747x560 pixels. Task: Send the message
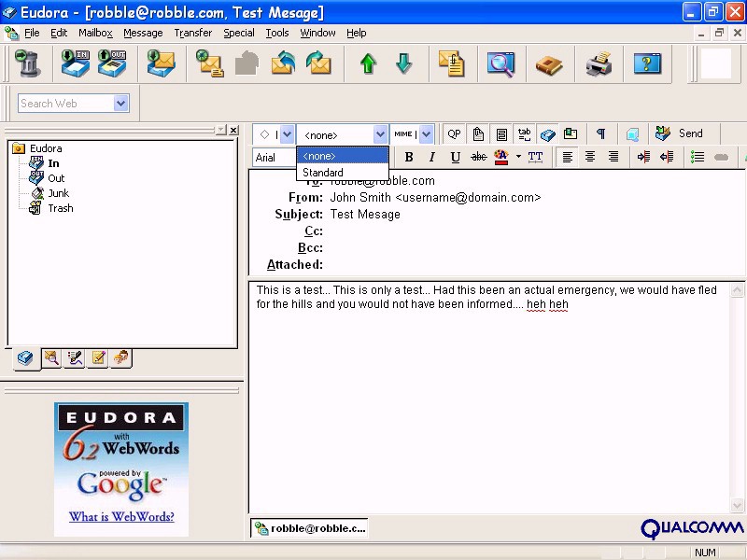(x=679, y=133)
